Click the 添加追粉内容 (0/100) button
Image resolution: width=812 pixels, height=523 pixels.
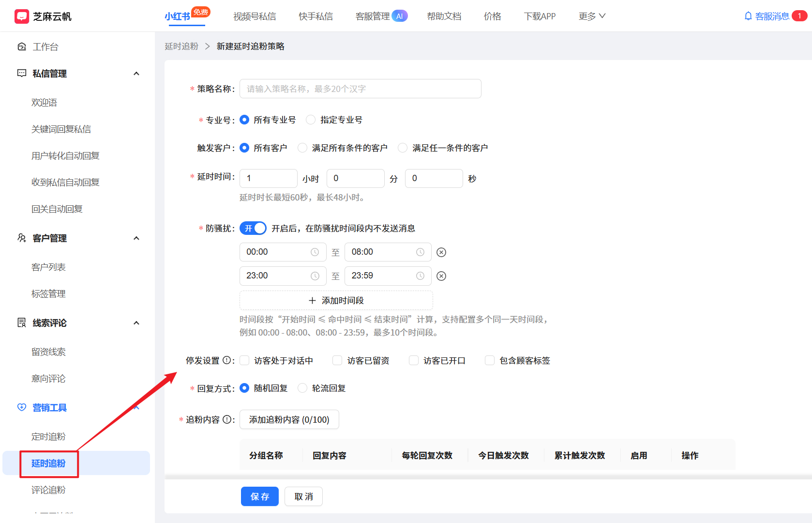coord(289,419)
